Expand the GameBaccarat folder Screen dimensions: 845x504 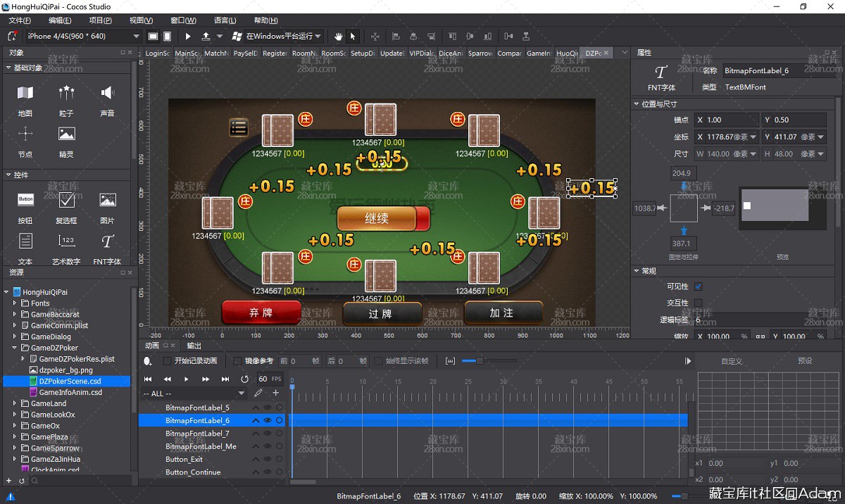(15, 315)
